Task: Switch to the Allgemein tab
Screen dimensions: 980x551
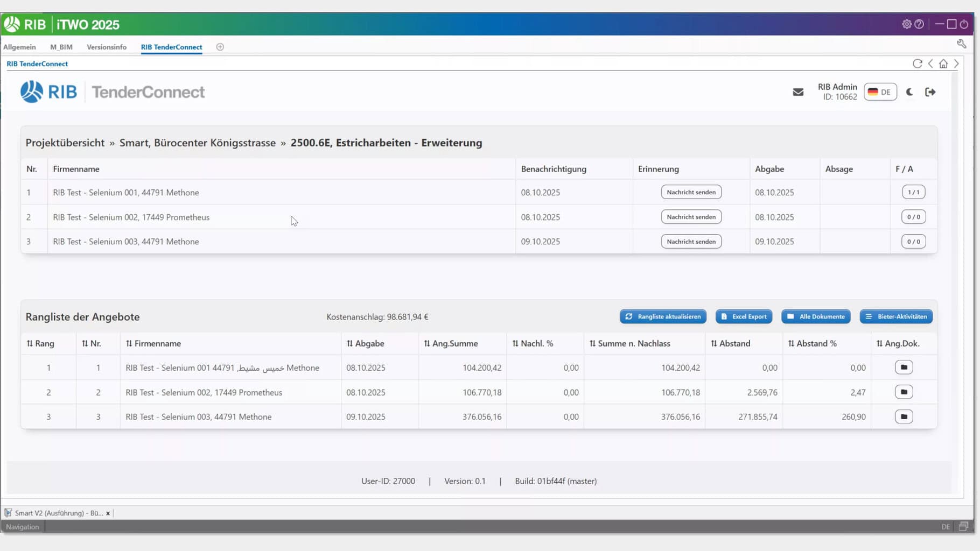Action: click(x=19, y=47)
